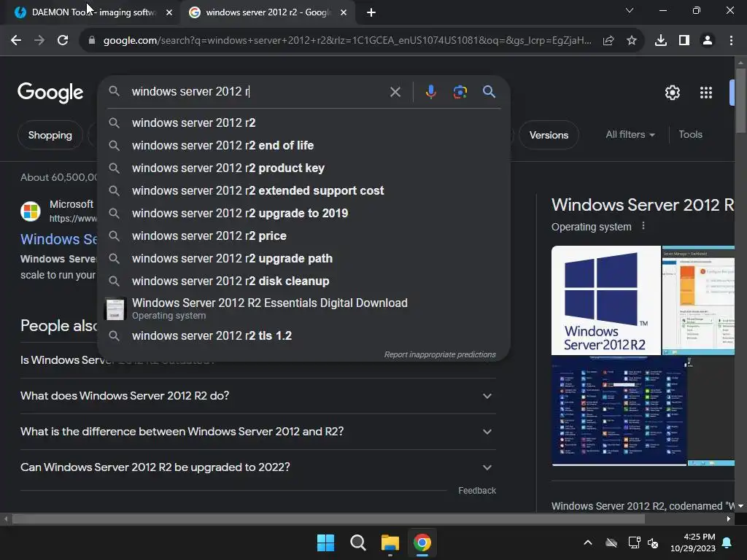
Task: Open the search Tools button
Action: coord(690,135)
